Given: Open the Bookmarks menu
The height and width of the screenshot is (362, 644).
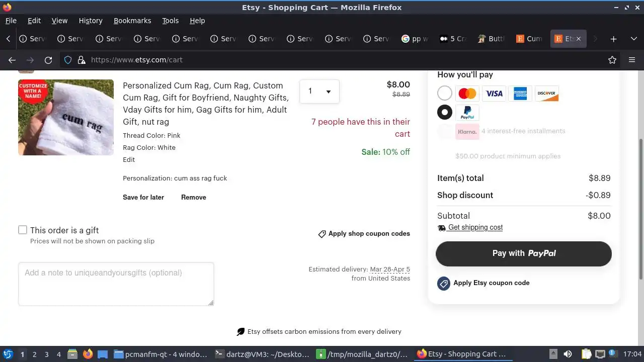Looking at the screenshot, I should pos(132,21).
